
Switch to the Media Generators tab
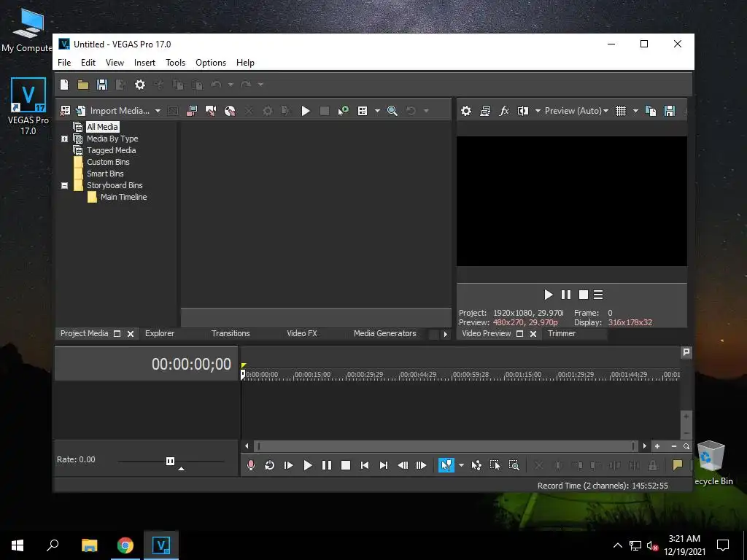(x=385, y=333)
